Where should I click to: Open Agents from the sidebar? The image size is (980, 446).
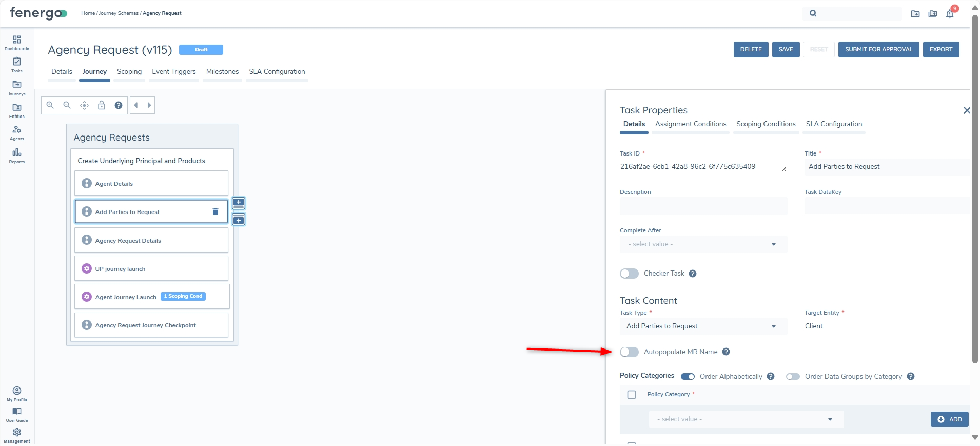[17, 133]
